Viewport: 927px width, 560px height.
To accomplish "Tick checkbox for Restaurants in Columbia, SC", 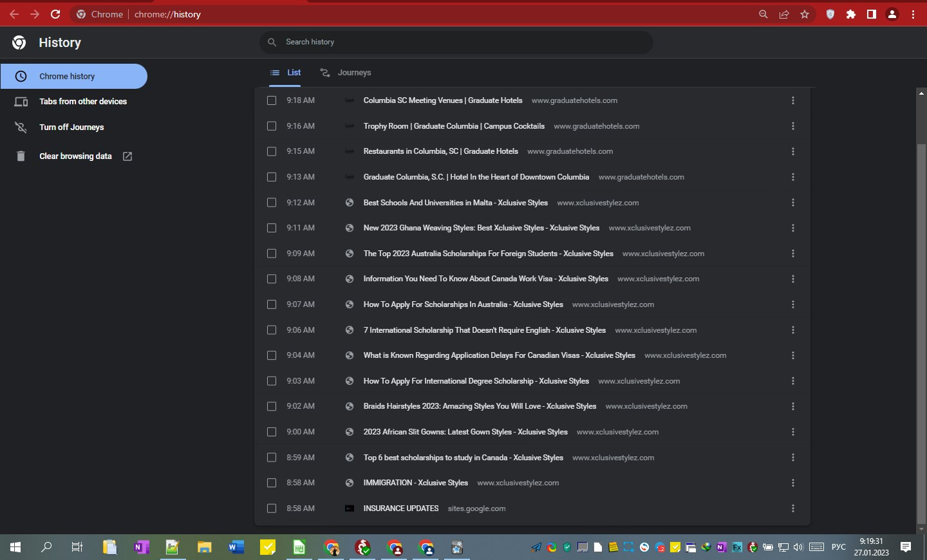I will pyautogui.click(x=272, y=151).
